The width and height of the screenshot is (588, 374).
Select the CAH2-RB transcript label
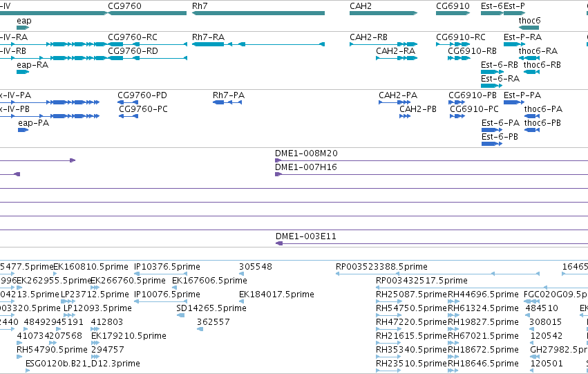pos(368,37)
